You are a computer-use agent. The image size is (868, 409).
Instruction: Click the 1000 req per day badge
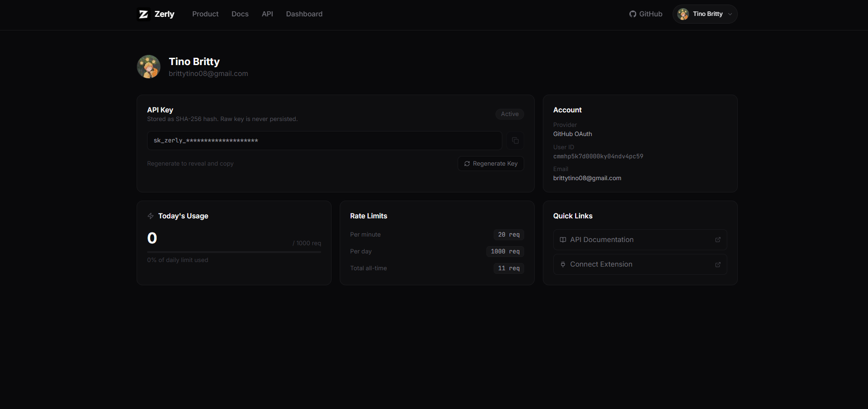505,252
